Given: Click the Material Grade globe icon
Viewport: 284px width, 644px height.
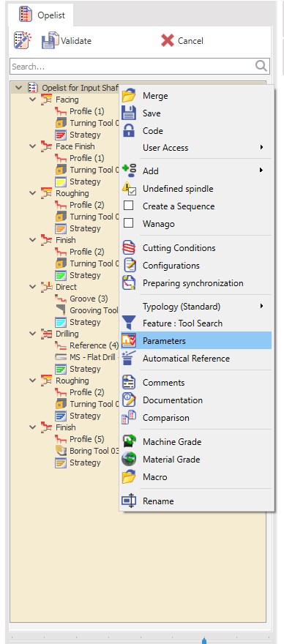Looking at the screenshot, I should [129, 459].
